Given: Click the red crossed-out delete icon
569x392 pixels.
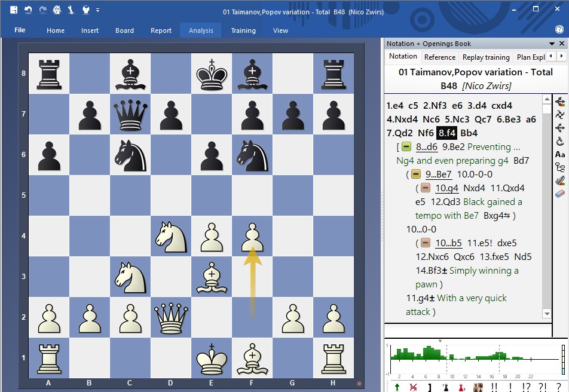Looking at the screenshot, I should (x=412, y=386).
